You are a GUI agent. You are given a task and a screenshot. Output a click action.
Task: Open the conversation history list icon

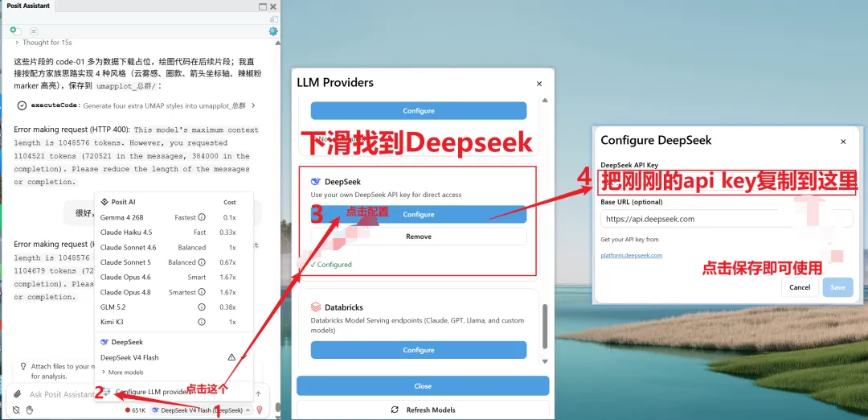34,31
